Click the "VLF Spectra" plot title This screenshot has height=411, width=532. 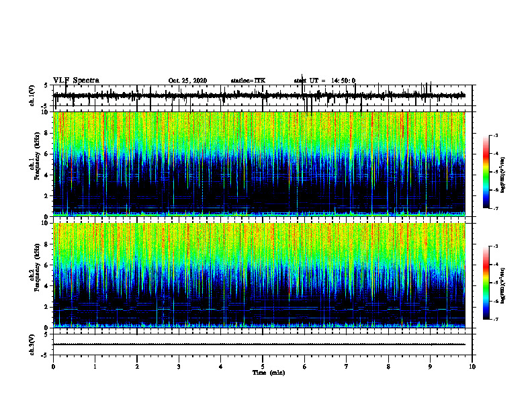(x=76, y=81)
